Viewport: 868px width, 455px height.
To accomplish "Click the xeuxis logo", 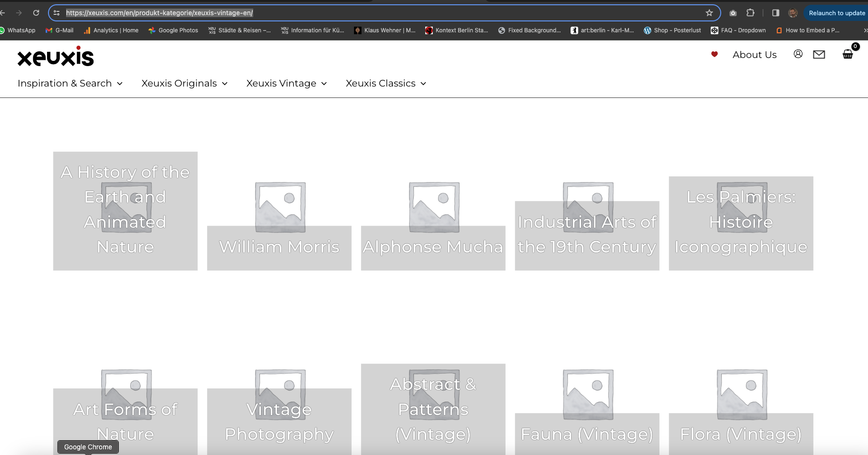I will (56, 56).
